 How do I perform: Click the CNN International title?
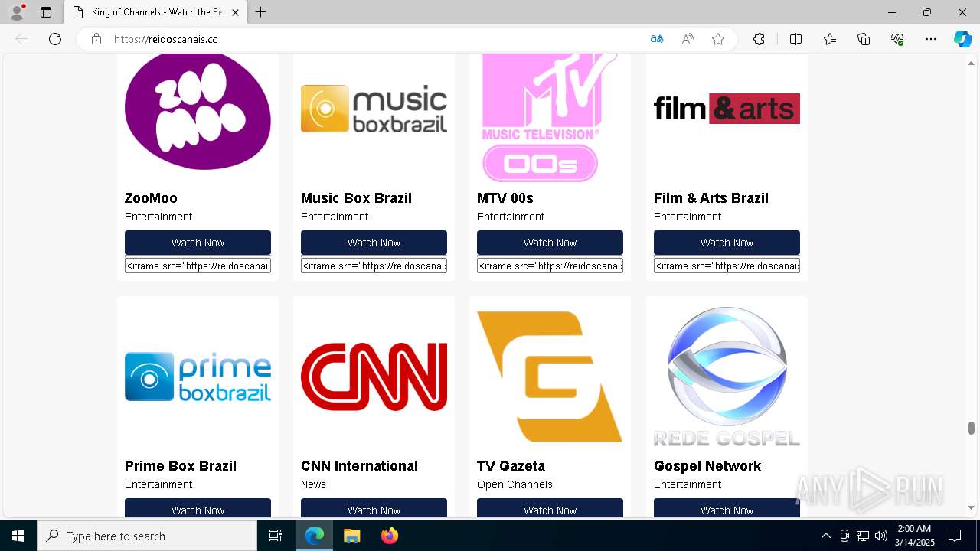click(359, 466)
